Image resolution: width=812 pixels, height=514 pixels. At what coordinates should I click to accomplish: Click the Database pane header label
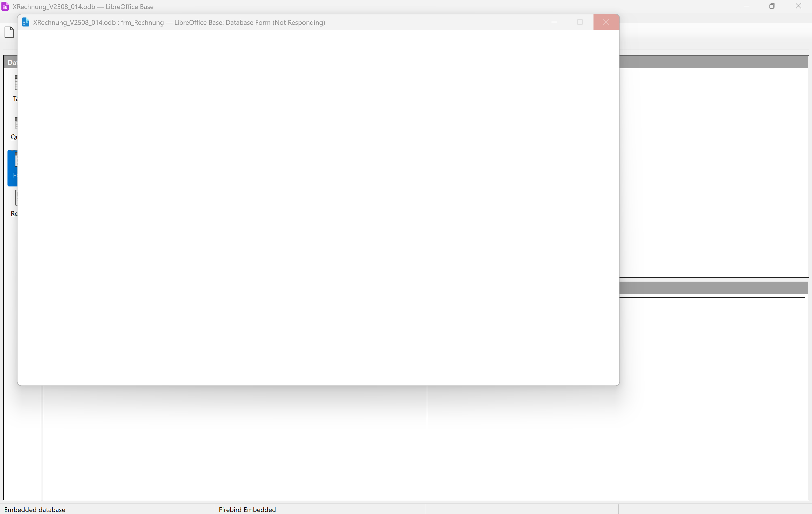pos(12,62)
